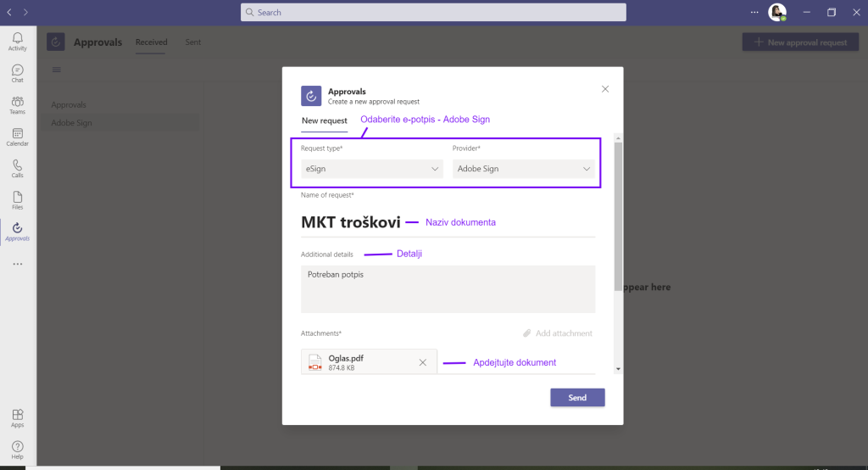Click the Additional details text area
The width and height of the screenshot is (868, 470).
coord(448,289)
